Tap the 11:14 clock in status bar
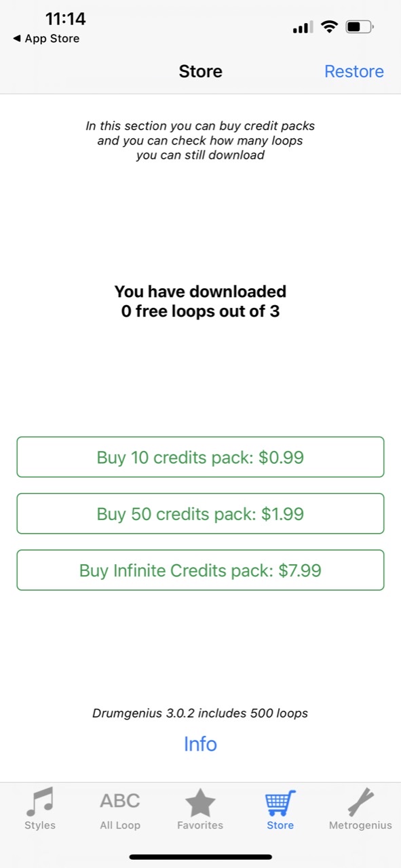The height and width of the screenshot is (868, 401). [66, 18]
